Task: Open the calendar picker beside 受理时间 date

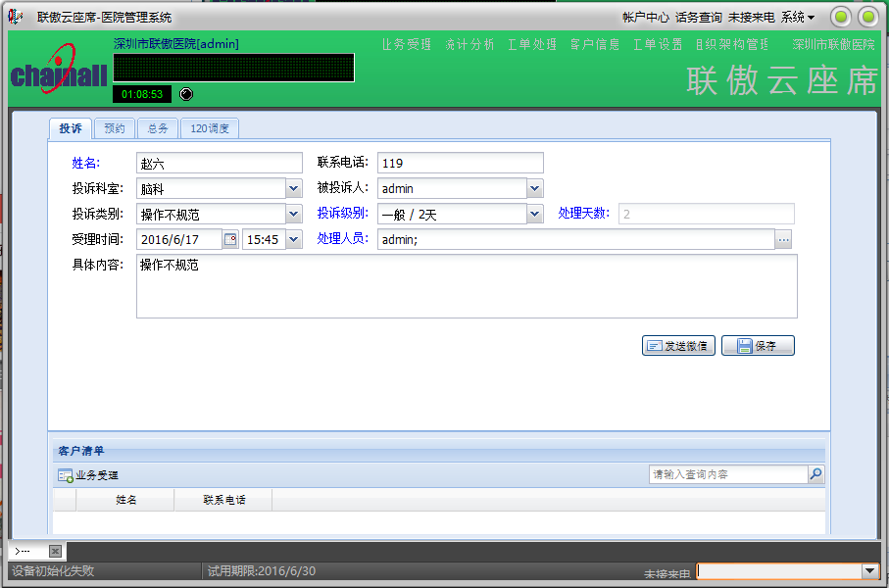Action: tap(230, 239)
